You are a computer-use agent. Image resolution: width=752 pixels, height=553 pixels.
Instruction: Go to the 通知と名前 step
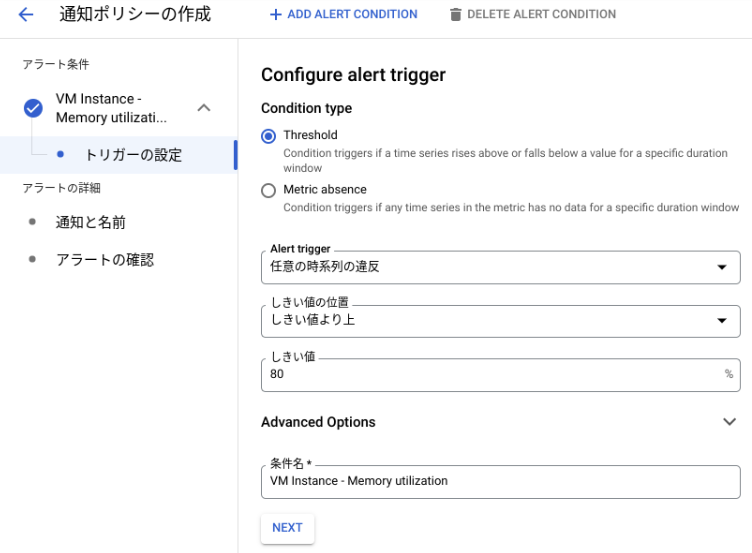pos(90,222)
